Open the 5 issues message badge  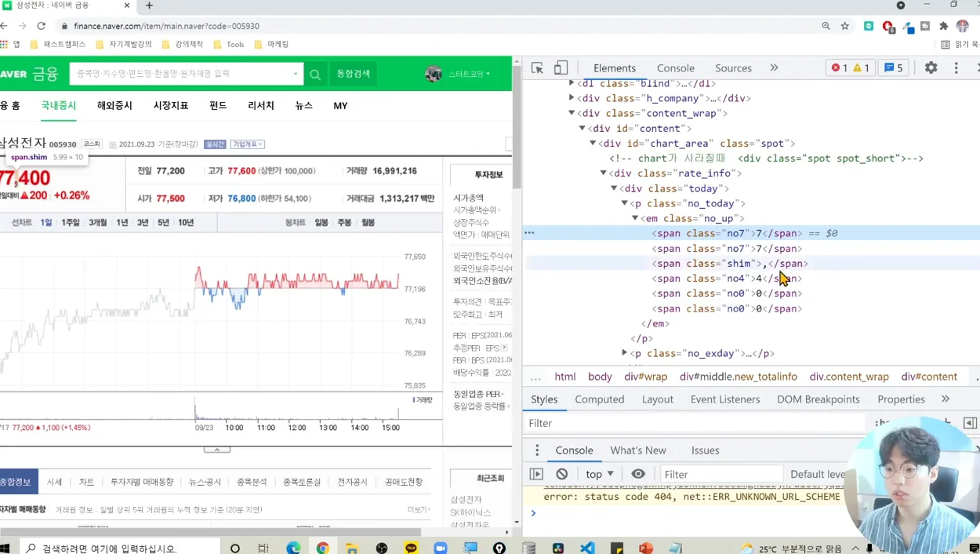[x=893, y=68]
